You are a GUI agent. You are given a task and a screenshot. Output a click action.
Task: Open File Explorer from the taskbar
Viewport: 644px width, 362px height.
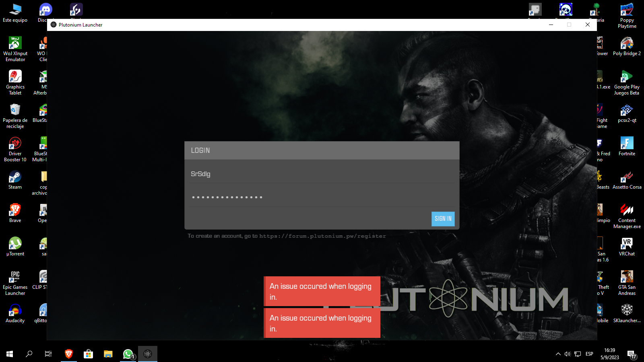point(108,354)
